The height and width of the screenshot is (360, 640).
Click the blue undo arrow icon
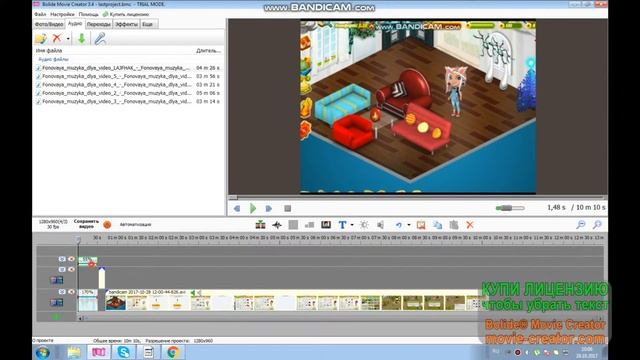tap(399, 225)
